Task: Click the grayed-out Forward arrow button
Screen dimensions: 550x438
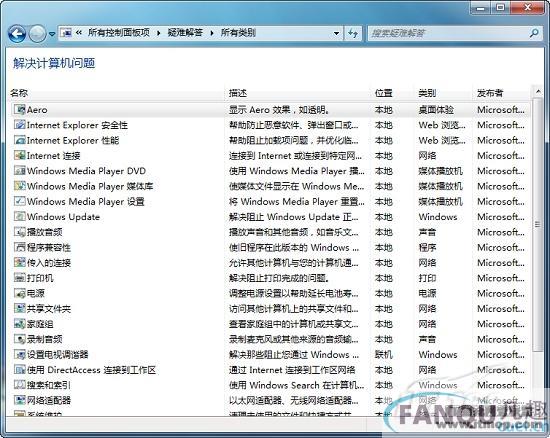Action: (x=37, y=34)
